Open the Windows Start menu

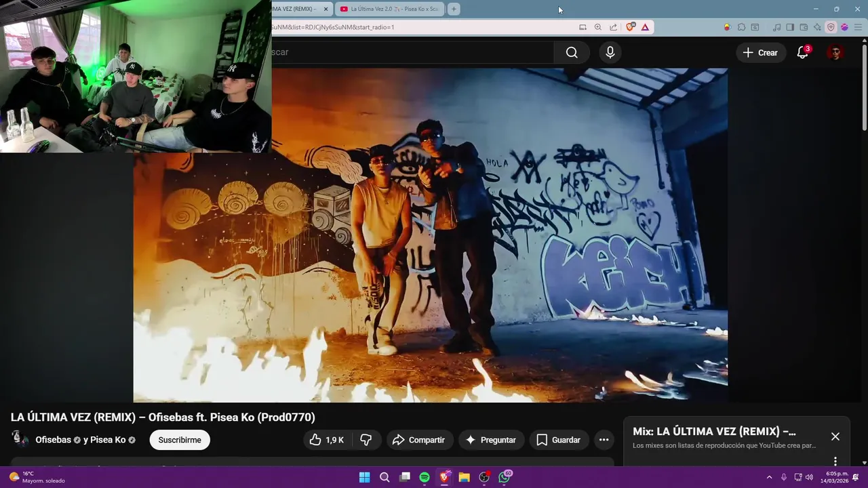[x=364, y=477]
